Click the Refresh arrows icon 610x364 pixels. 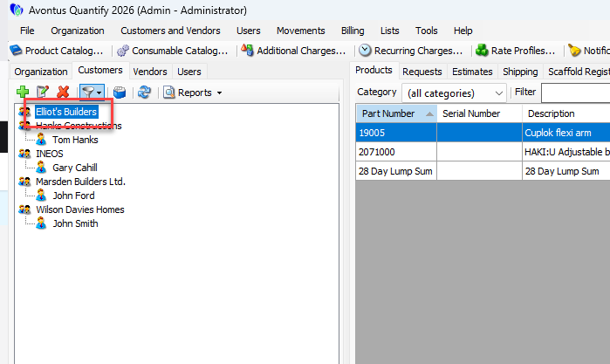click(144, 93)
